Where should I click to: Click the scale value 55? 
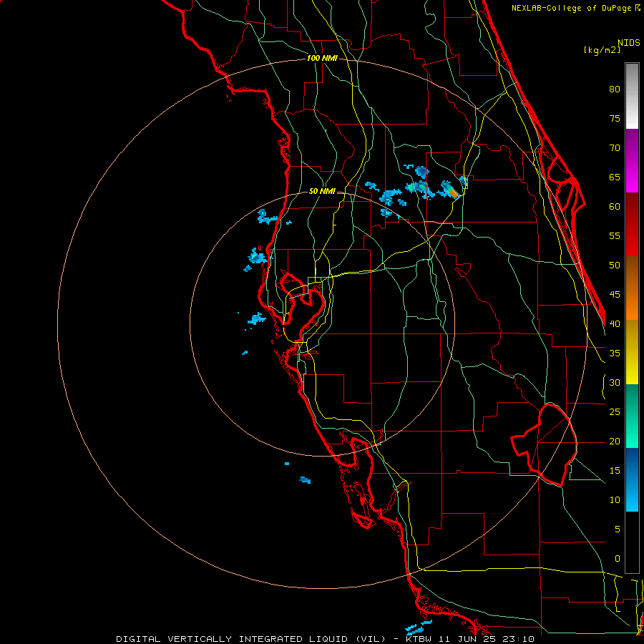click(x=615, y=235)
